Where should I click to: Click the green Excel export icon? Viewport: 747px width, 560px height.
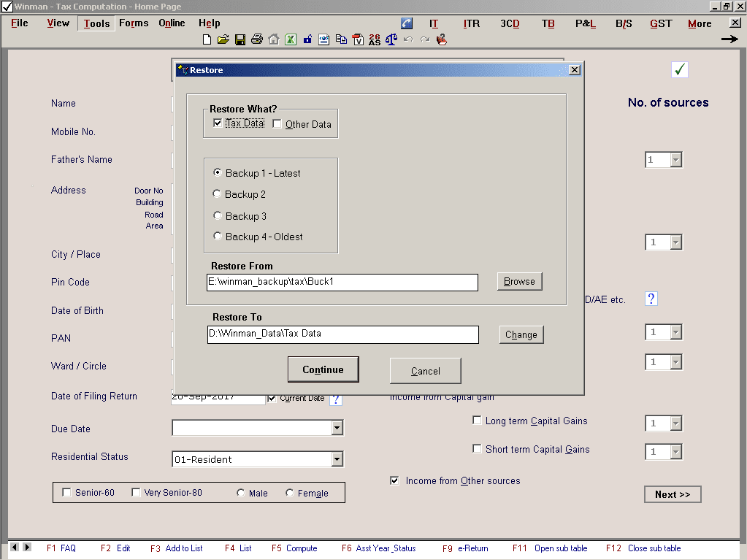pyautogui.click(x=290, y=39)
